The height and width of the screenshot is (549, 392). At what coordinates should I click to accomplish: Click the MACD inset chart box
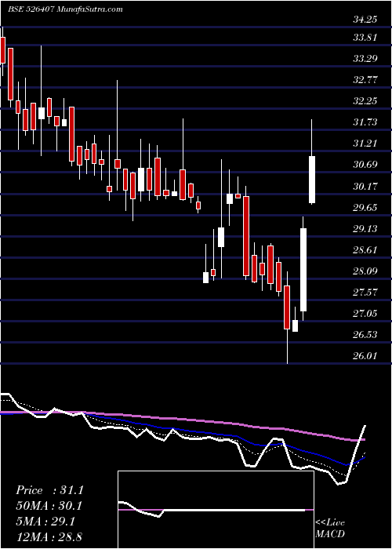click(216, 510)
